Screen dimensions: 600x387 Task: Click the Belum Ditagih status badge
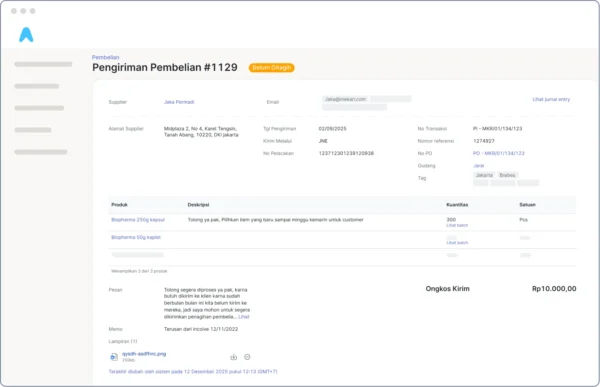[271, 68]
